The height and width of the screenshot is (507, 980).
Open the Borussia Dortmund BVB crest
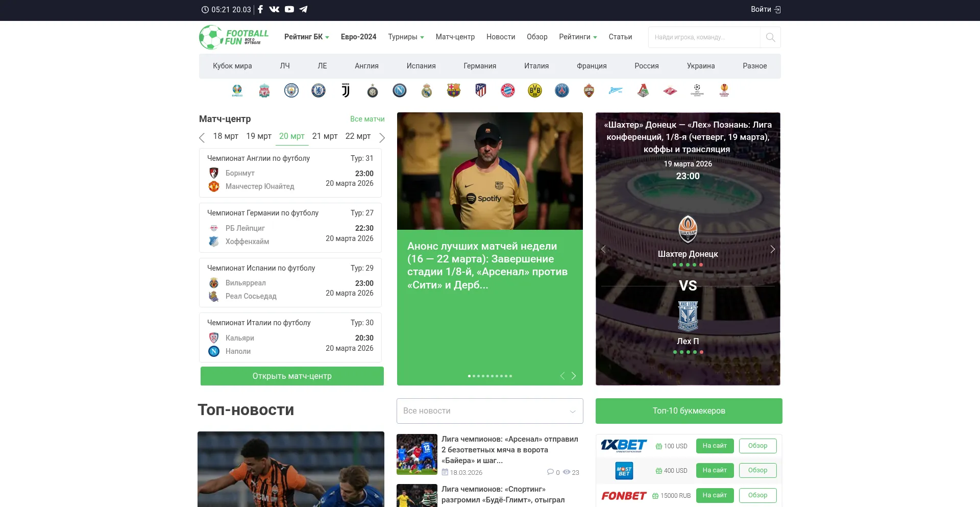click(x=535, y=90)
